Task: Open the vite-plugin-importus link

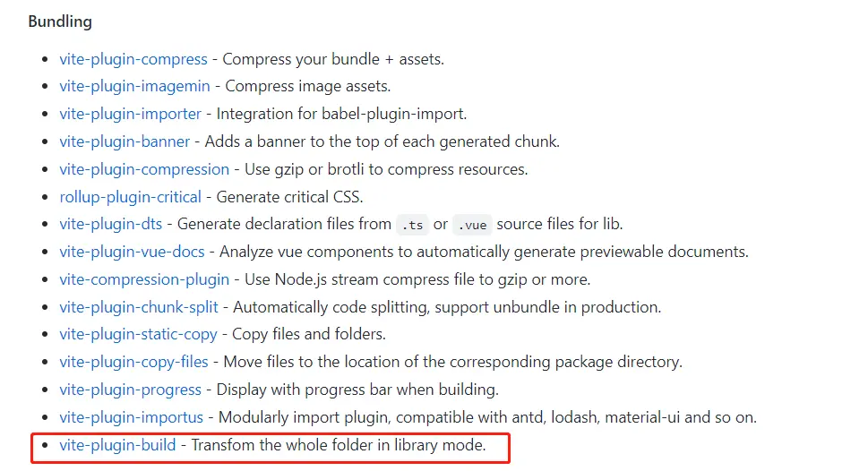Action: click(x=132, y=417)
